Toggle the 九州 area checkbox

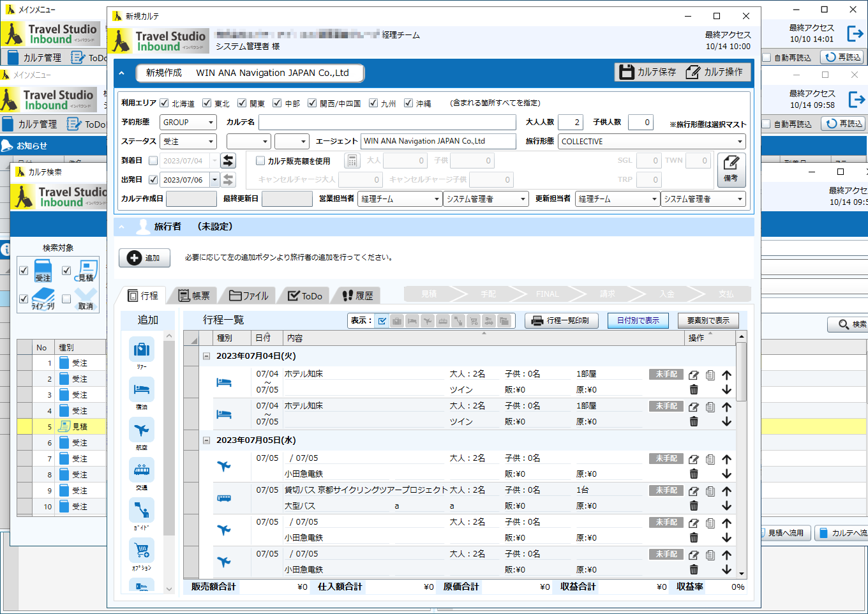pyautogui.click(x=373, y=103)
